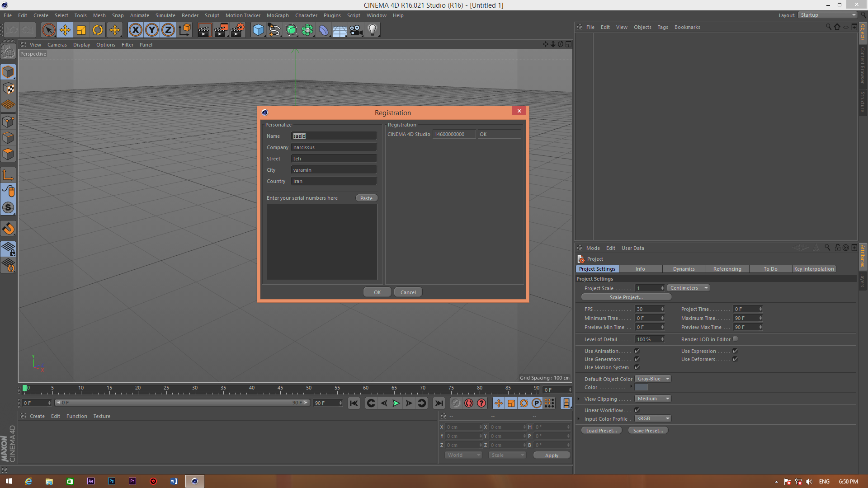Image resolution: width=868 pixels, height=488 pixels.
Task: Open the Simulate menu
Action: point(165,15)
